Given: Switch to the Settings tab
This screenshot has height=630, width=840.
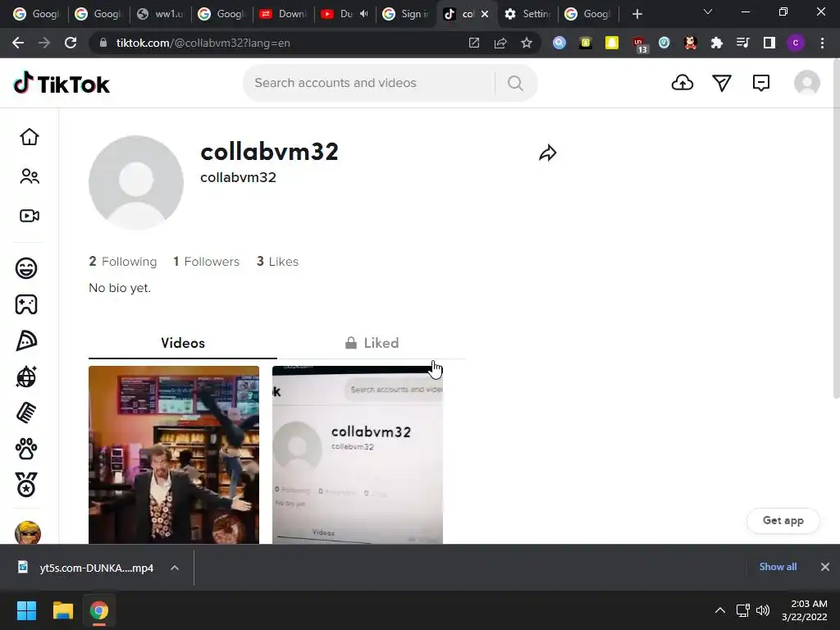Looking at the screenshot, I should coord(527,14).
